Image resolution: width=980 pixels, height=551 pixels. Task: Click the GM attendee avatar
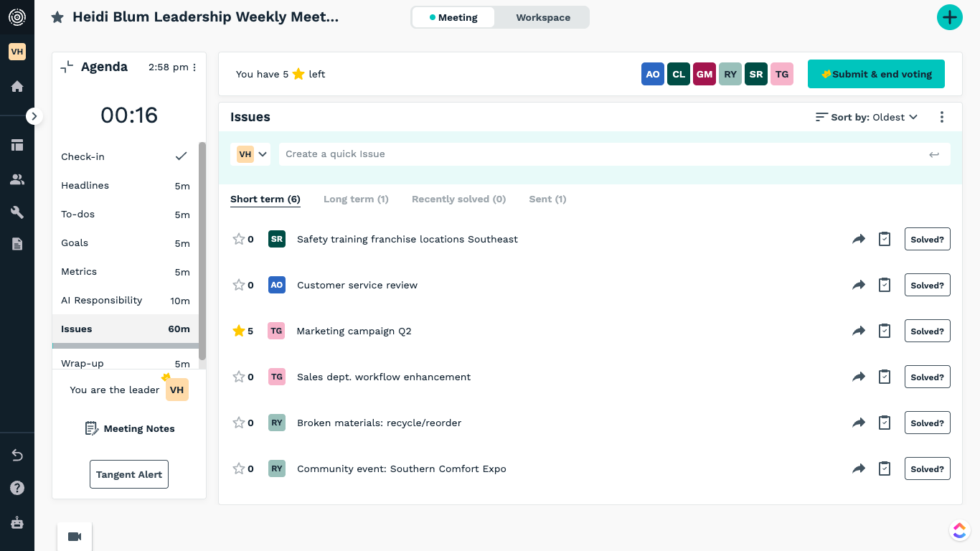705,74
